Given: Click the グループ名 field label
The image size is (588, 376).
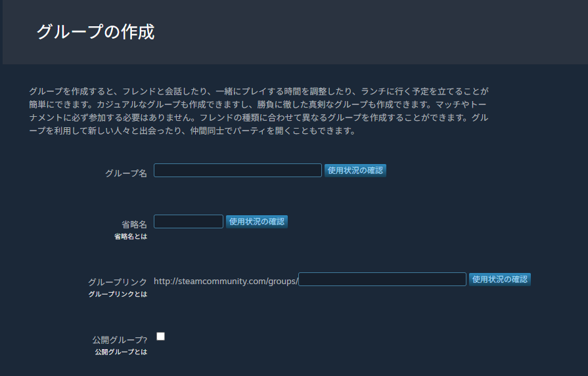Looking at the screenshot, I should [x=125, y=173].
